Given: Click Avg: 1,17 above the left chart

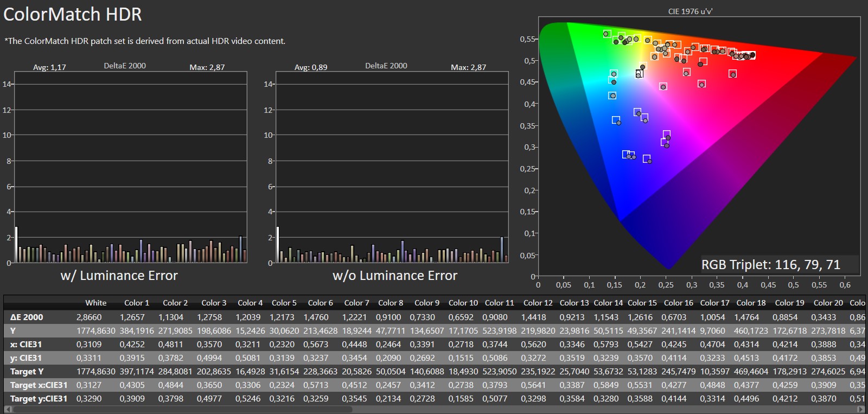Looking at the screenshot, I should [49, 67].
